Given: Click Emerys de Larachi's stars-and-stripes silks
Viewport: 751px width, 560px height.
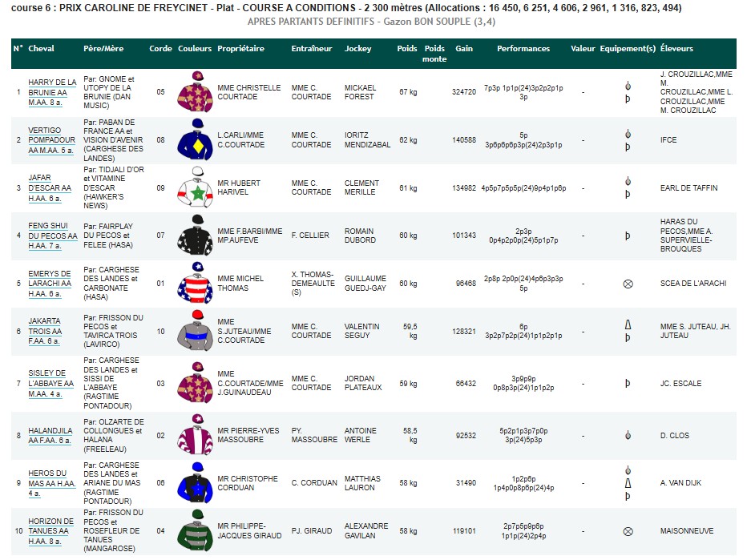Looking at the screenshot, I should pyautogui.click(x=195, y=284).
